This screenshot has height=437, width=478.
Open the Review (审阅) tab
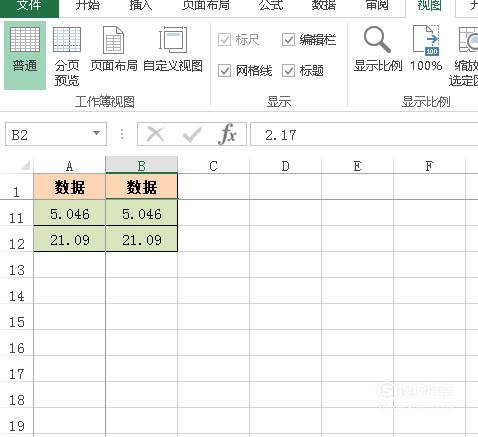377,5
